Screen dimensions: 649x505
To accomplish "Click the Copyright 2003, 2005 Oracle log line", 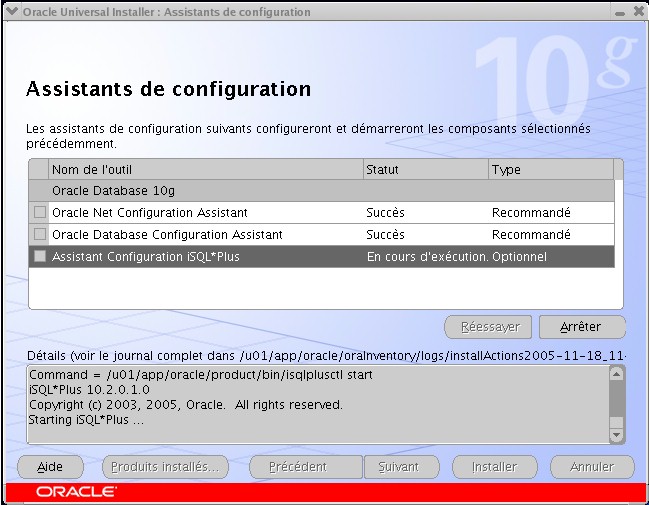I will (x=185, y=404).
